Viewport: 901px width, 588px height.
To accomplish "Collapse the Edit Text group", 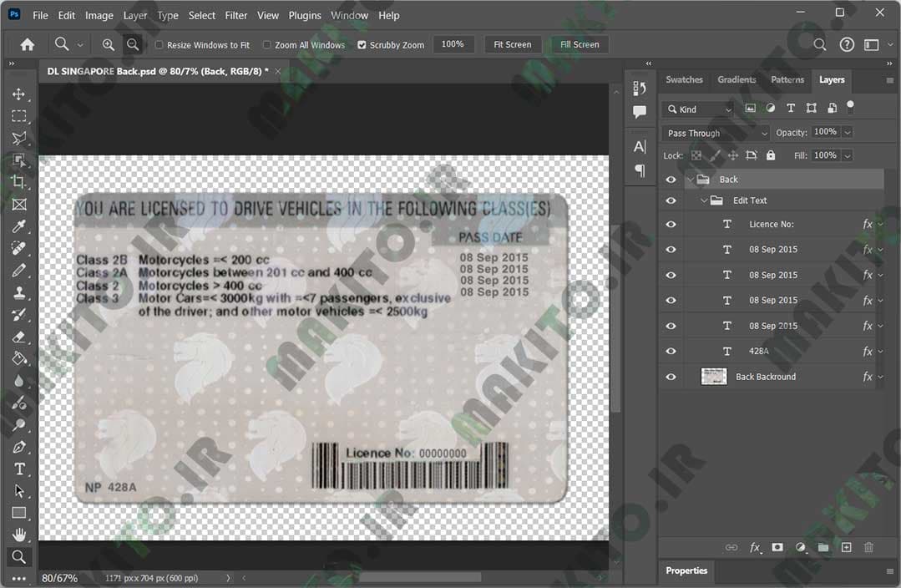I will (704, 200).
